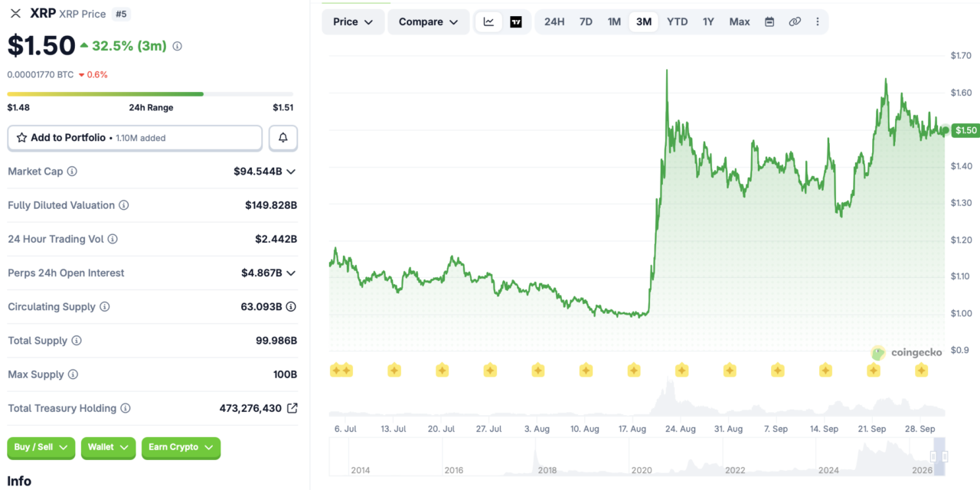Screen dimensions: 980x490
Task: Close the XRP panel with the X icon
Action: (x=15, y=13)
